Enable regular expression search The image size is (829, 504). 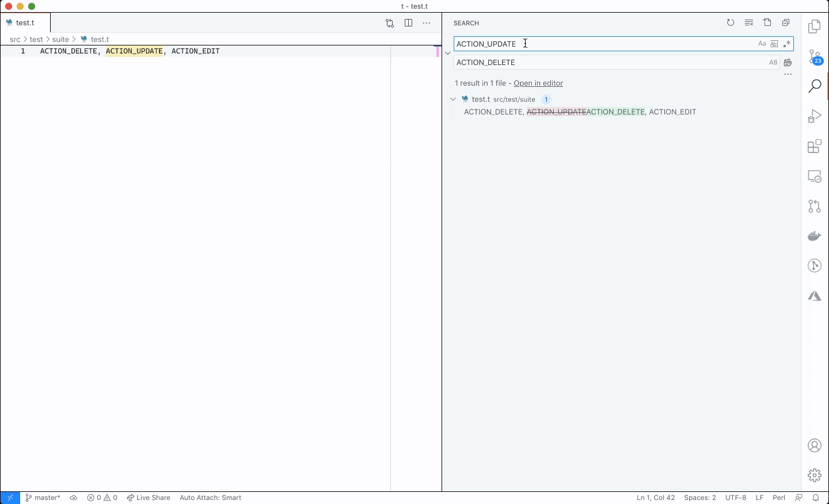pyautogui.click(x=788, y=43)
